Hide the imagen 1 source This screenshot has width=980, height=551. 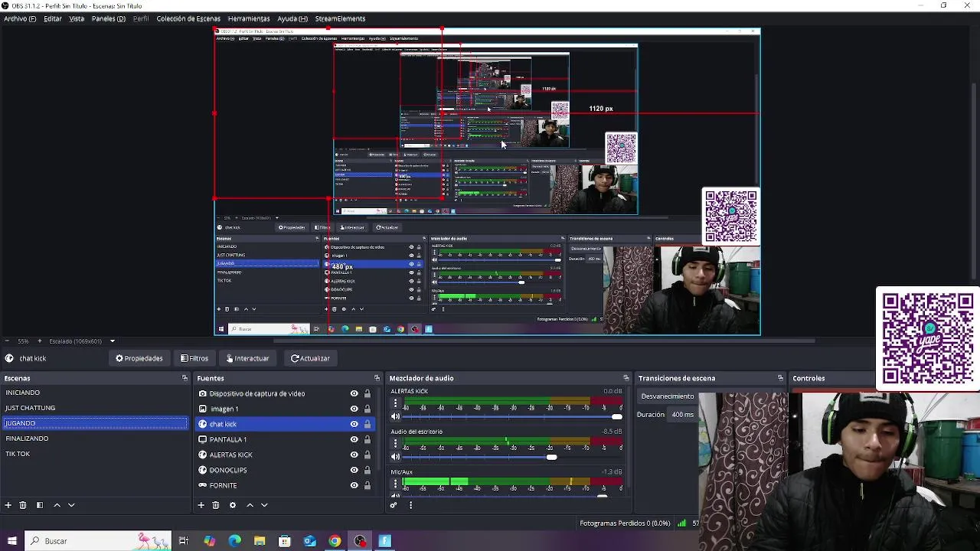(x=354, y=409)
